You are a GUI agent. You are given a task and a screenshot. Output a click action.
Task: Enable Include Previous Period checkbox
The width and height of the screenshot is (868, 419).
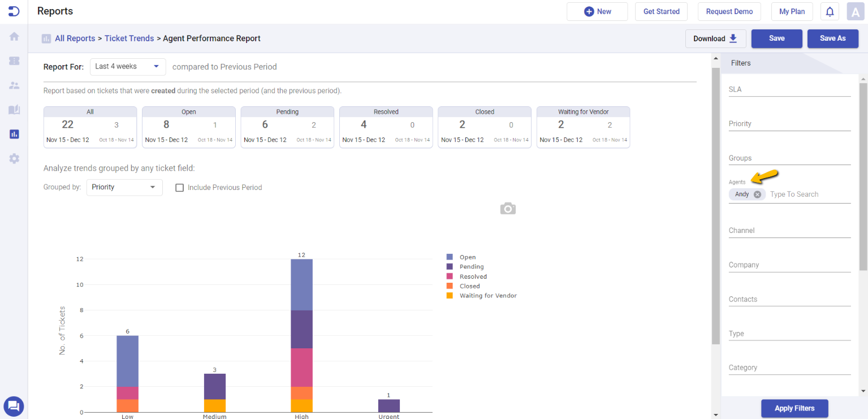180,188
